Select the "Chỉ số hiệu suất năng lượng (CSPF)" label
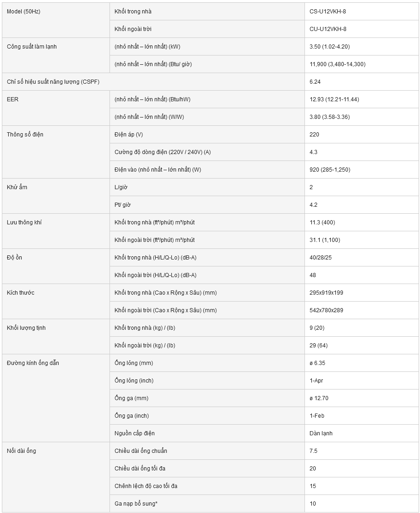This screenshot has height=513, width=420. click(x=53, y=82)
